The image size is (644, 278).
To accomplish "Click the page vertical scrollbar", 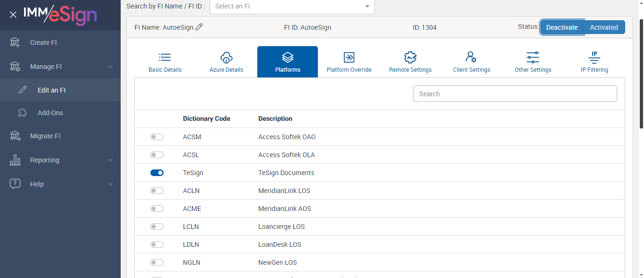I will pyautogui.click(x=641, y=73).
